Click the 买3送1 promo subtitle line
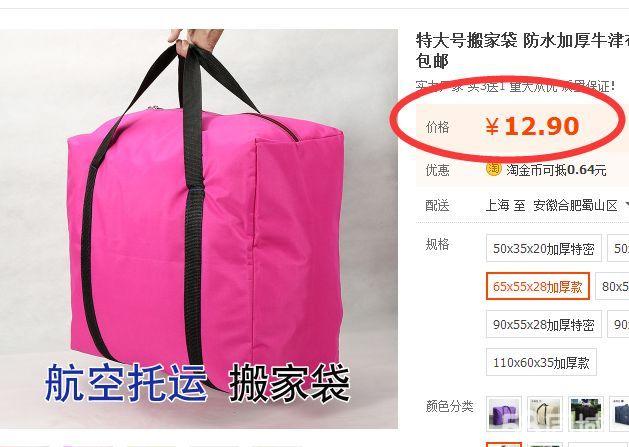This screenshot has width=629, height=447. click(515, 86)
